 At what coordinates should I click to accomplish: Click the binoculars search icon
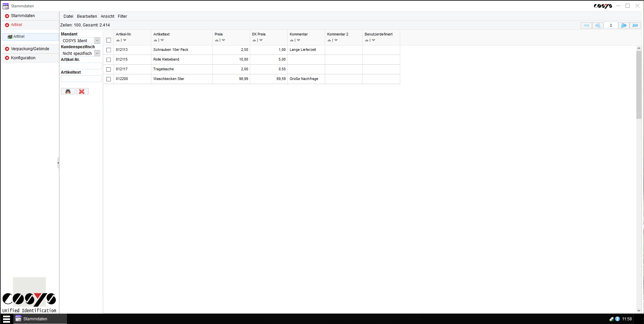tap(68, 91)
